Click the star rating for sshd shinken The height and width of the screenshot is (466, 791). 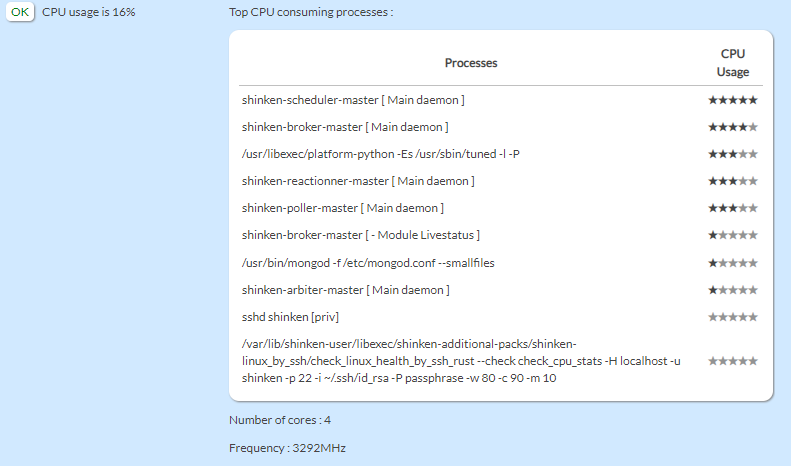[x=732, y=317]
